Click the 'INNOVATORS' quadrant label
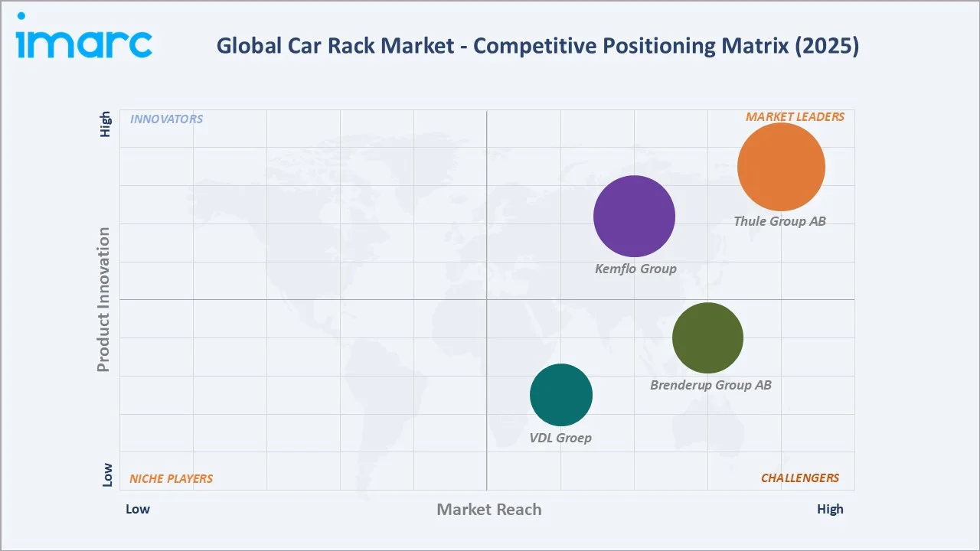 166,119
